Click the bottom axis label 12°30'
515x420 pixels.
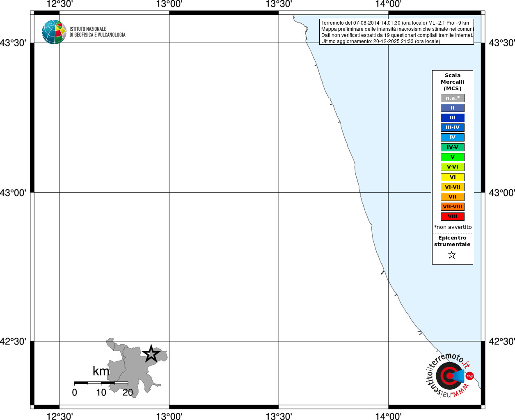[60, 416]
